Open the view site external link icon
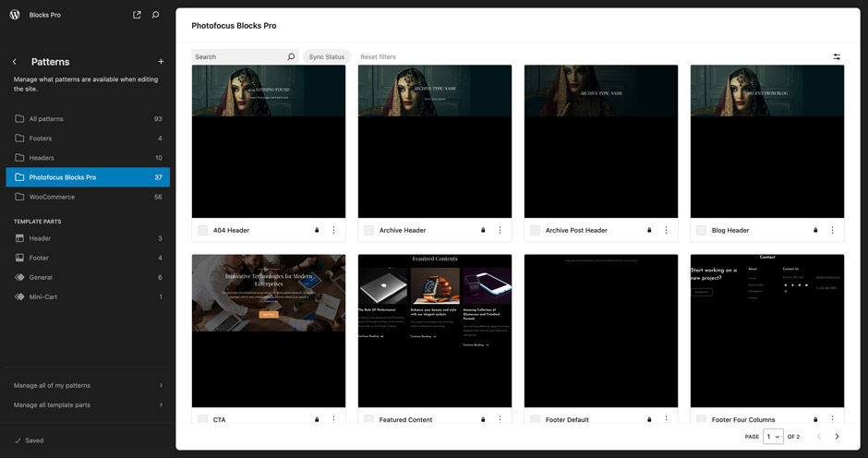The height and width of the screenshot is (458, 868). (x=137, y=15)
